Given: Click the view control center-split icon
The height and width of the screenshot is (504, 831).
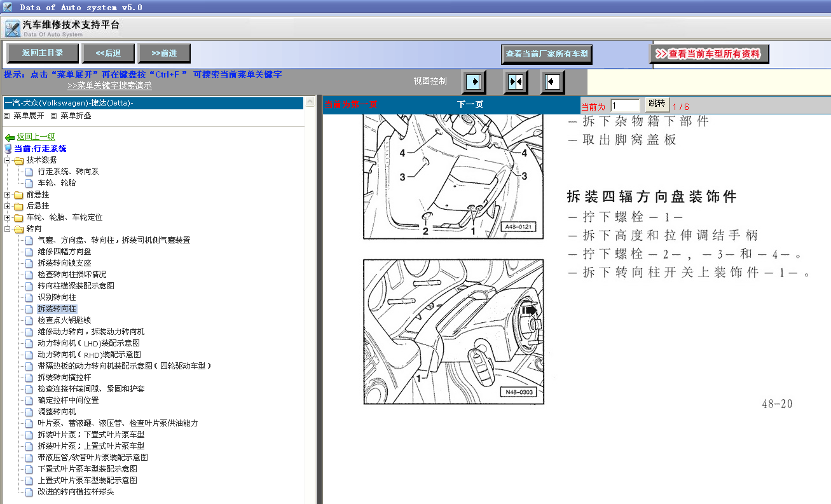Looking at the screenshot, I should [x=516, y=81].
